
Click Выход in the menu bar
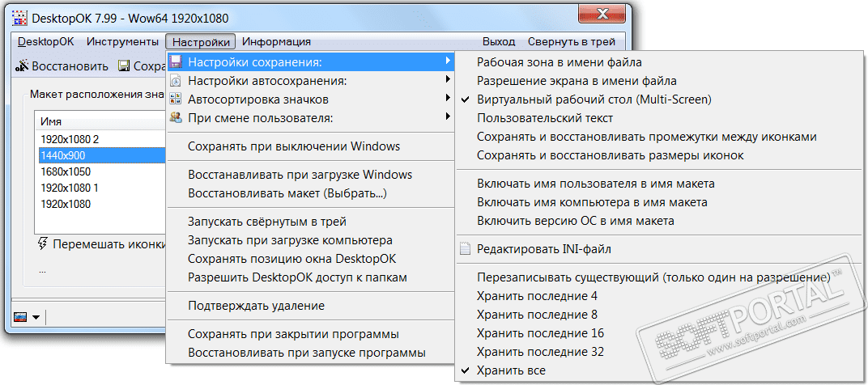pyautogui.click(x=499, y=41)
